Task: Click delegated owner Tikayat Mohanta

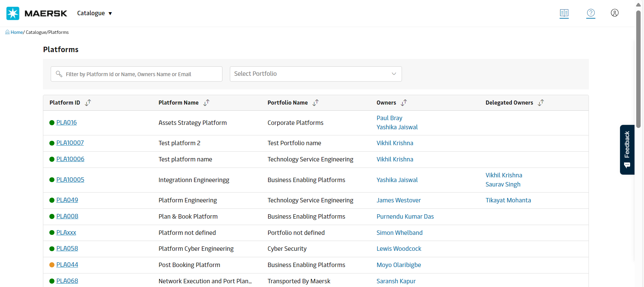Action: (x=508, y=200)
